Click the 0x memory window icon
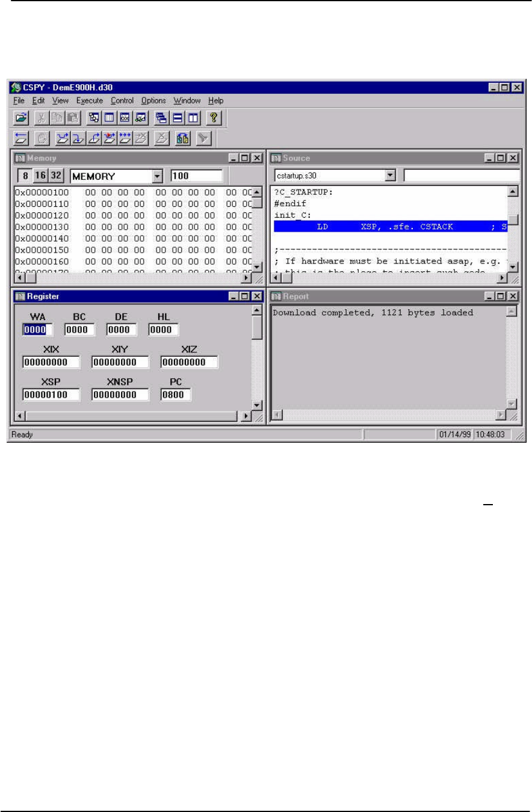This screenshot has width=532, height=812. 125,118
